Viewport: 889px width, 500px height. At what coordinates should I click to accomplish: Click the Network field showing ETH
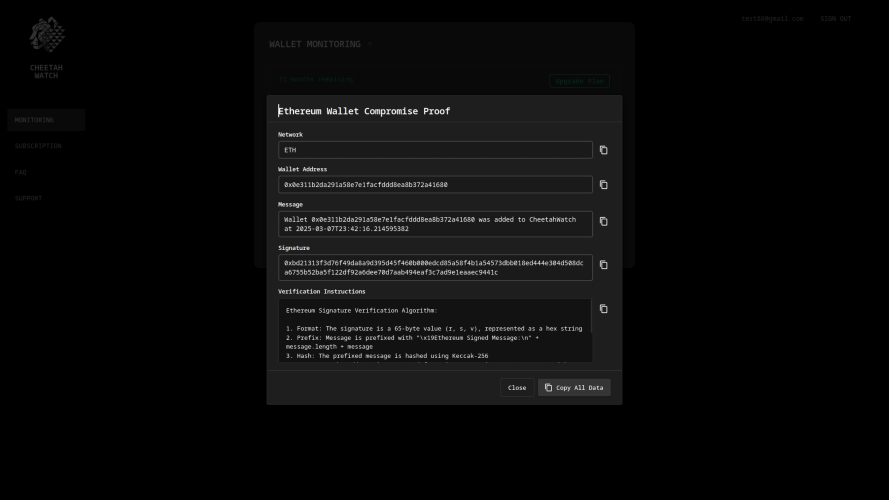(x=435, y=150)
